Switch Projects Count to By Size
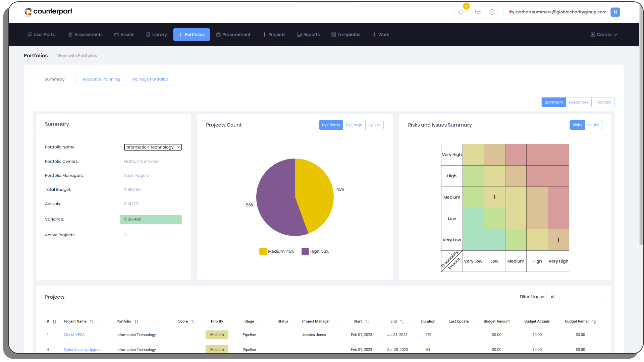Image resolution: width=644 pixels, height=362 pixels. click(374, 125)
